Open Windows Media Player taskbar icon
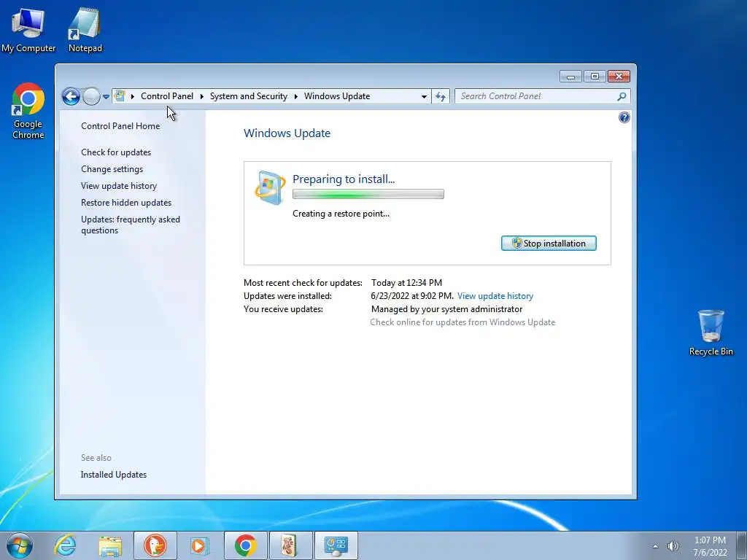Screen dimensions: 747x560 point(199,545)
